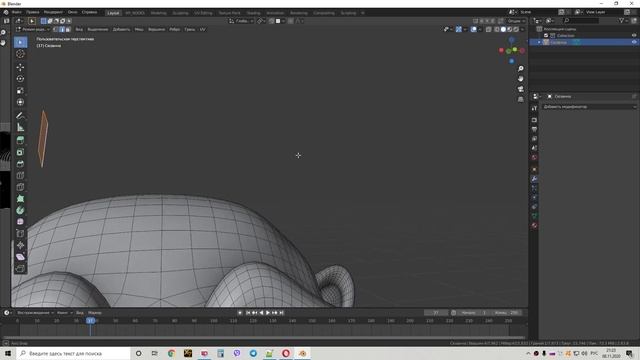Enable vertex select mode
The image size is (640, 360).
[x=56, y=29]
